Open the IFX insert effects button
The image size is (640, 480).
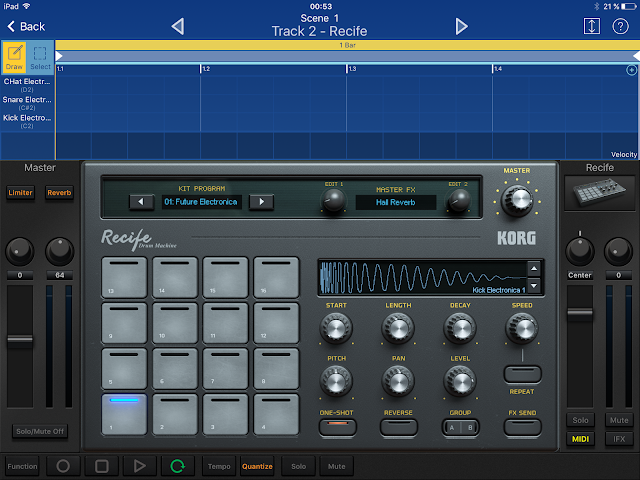[619, 439]
